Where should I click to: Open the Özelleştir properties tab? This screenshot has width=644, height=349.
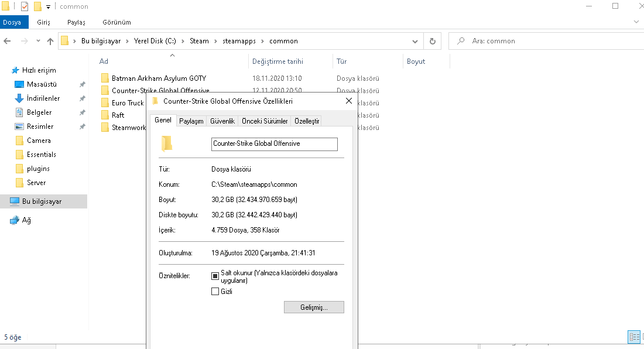tap(306, 121)
